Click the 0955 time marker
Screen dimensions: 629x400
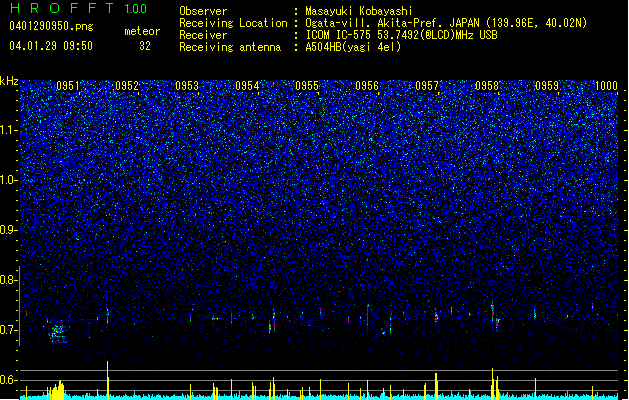[307, 86]
